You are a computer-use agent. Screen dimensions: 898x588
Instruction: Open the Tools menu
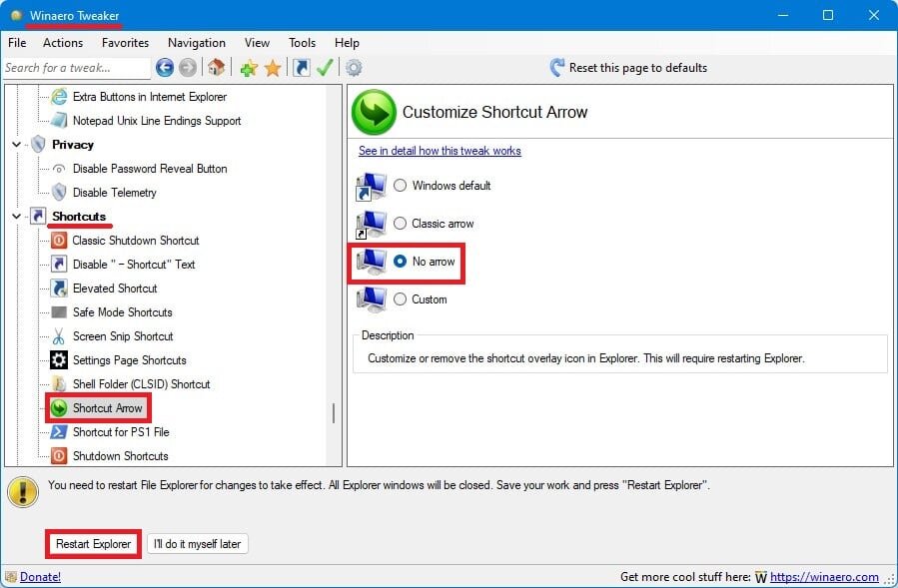click(302, 43)
